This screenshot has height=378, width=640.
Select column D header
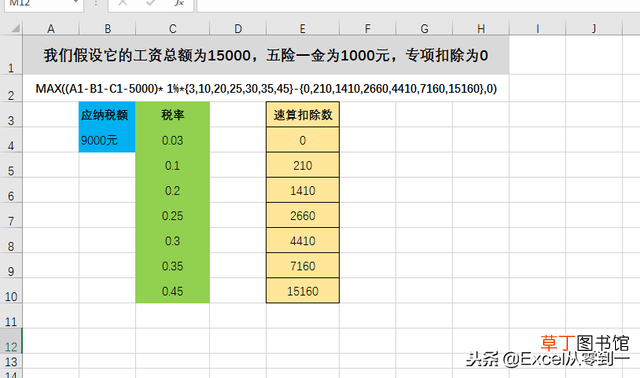[x=238, y=29]
